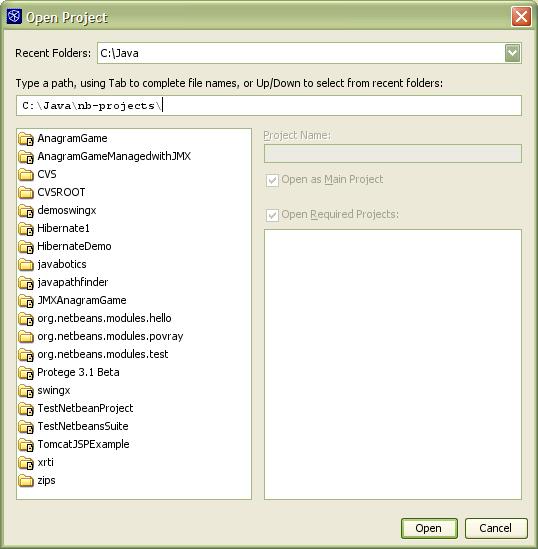Open the Recent Folders combo box showing C:\Java
This screenshot has height=549, width=538.
tap(309, 53)
